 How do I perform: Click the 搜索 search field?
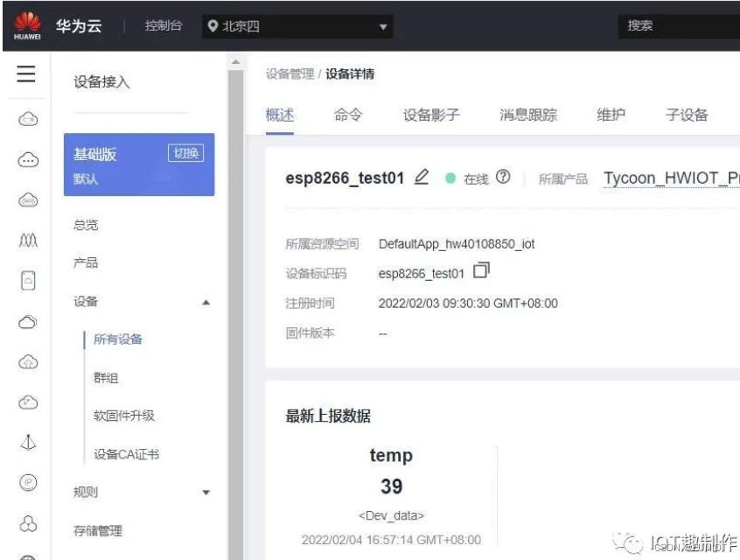point(679,26)
